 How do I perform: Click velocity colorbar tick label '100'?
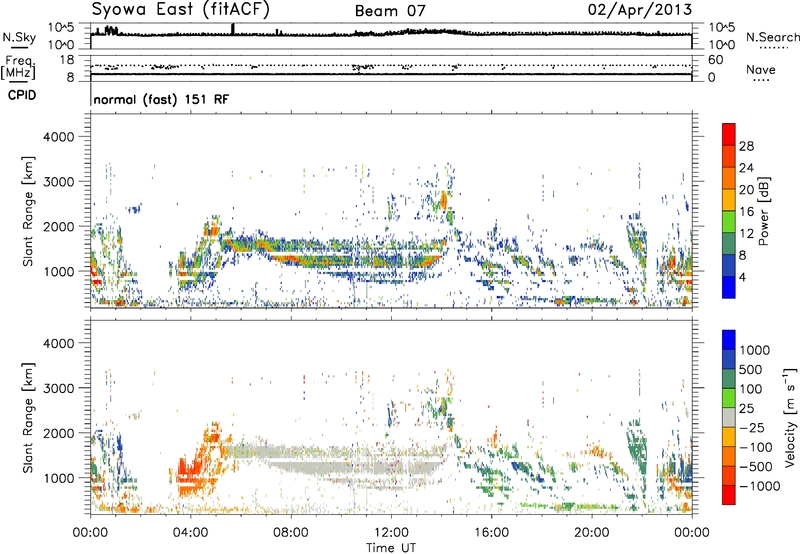pos(751,389)
